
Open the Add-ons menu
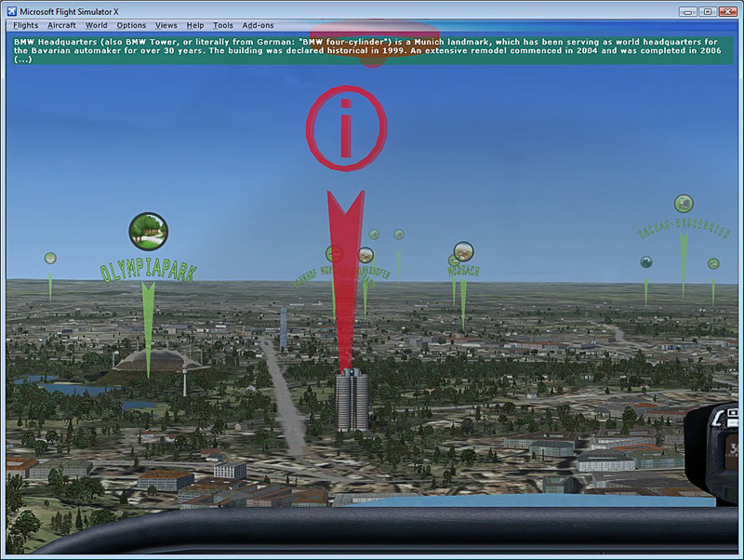pyautogui.click(x=258, y=25)
